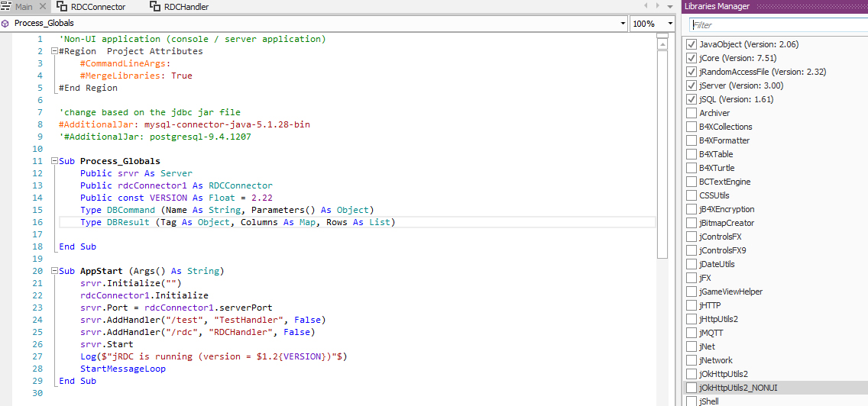This screenshot has height=406, width=868.
Task: Check the jShell library
Action: (x=691, y=401)
